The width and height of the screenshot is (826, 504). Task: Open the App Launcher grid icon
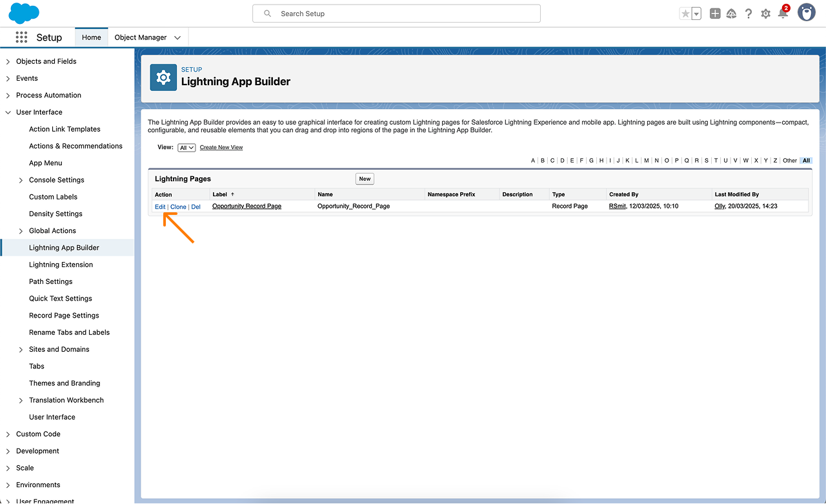[21, 37]
